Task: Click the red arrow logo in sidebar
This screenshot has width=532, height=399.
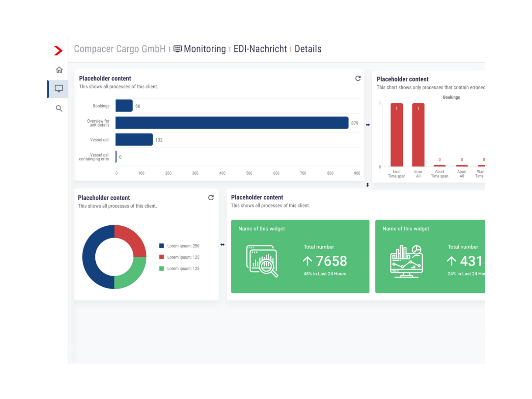Action: [58, 51]
